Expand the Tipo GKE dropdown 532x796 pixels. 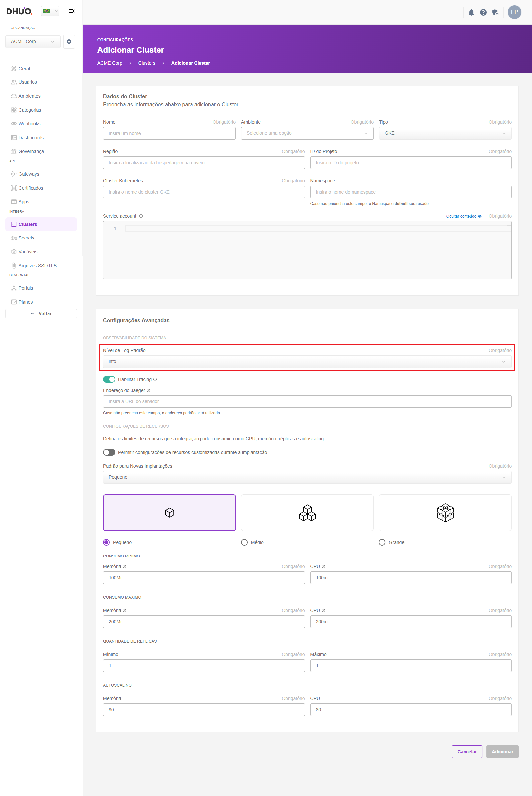pos(445,133)
